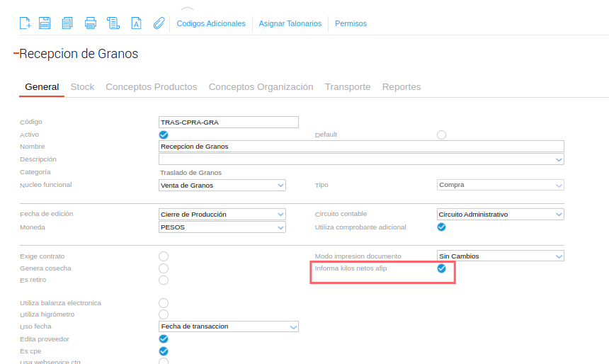Click the page icon with letter A

click(136, 23)
